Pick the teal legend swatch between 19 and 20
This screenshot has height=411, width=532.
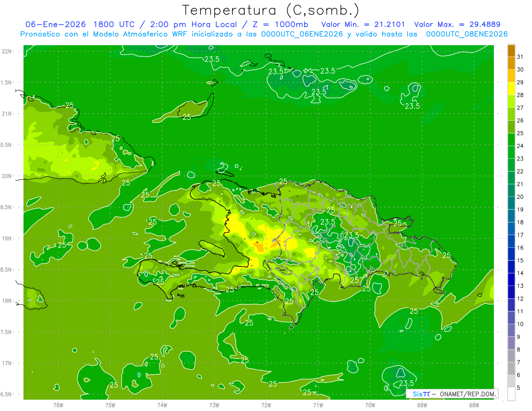[x=511, y=203]
